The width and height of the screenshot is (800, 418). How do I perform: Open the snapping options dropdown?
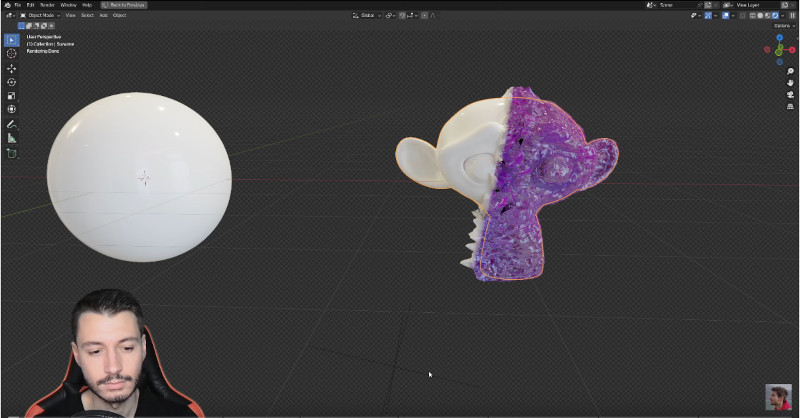(x=412, y=15)
